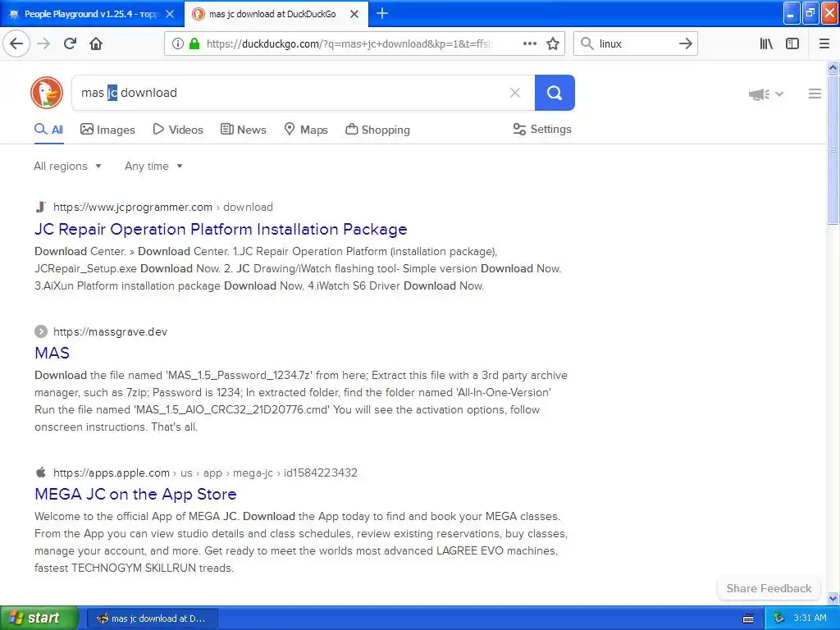Switch to Maps results
Viewport: 840px width, 630px height.
click(x=306, y=130)
